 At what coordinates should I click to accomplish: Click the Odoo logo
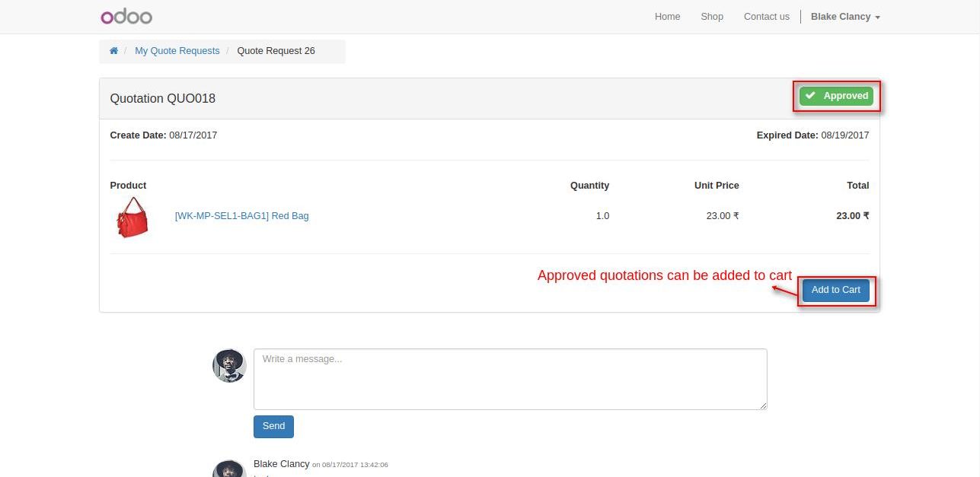click(x=126, y=16)
